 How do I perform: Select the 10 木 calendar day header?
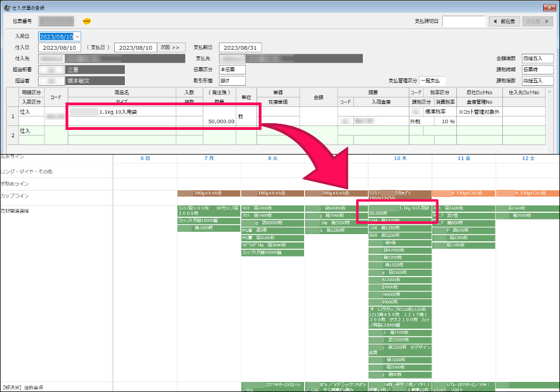click(x=400, y=158)
